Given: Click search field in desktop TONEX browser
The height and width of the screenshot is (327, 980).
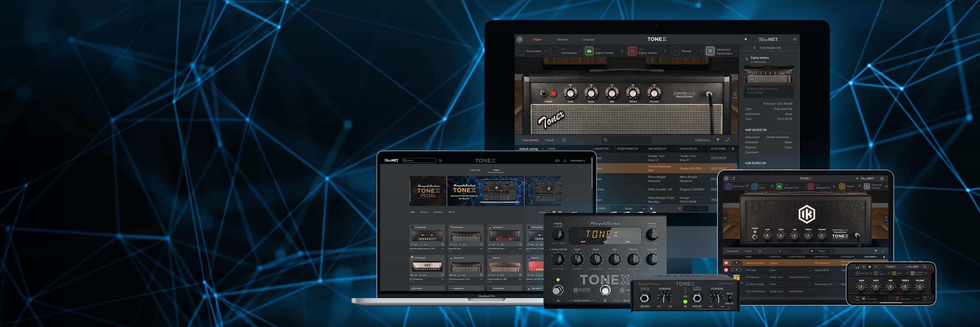Looking at the screenshot, I should click(627, 140).
